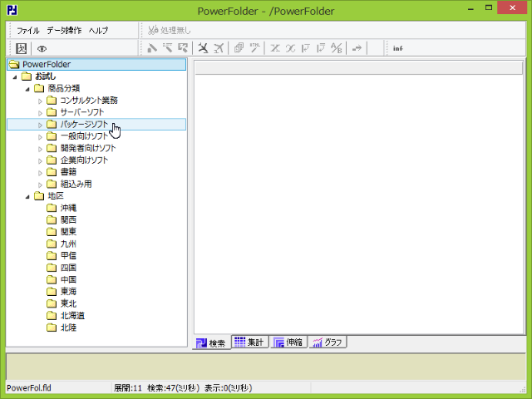Click the straight crossed-lines icon after HTML
This screenshot has height=399, width=532.
coord(275,48)
